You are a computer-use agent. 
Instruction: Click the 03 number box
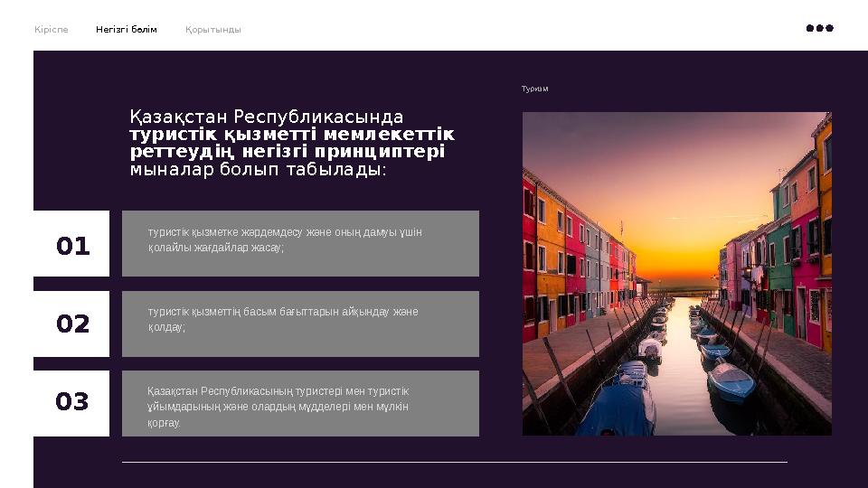[71, 403]
